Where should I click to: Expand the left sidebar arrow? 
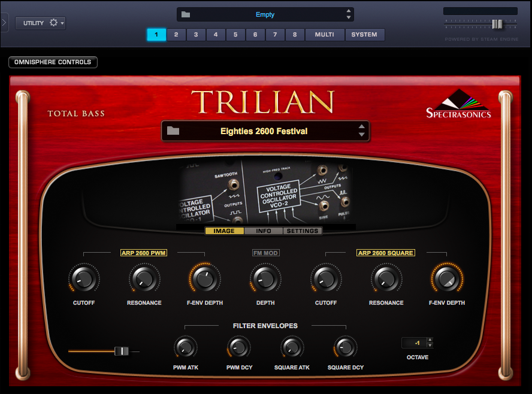pos(4,23)
